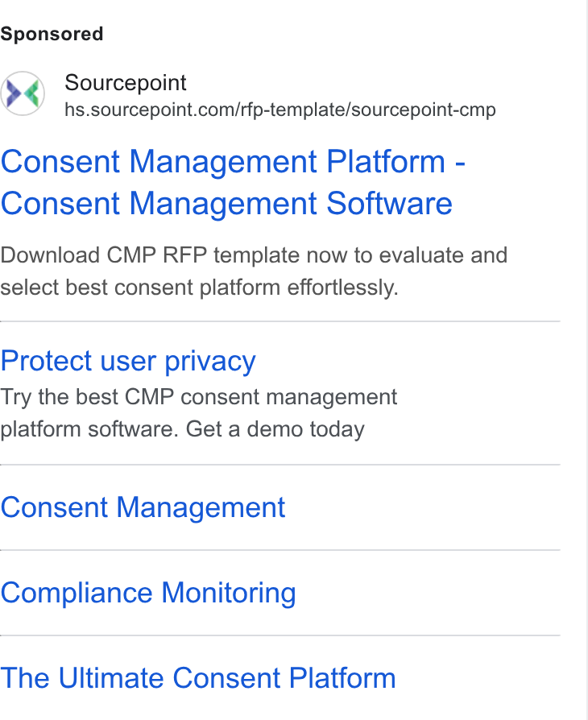Open the Consent Management sitelink
This screenshot has height=720, width=588.
[x=143, y=507]
